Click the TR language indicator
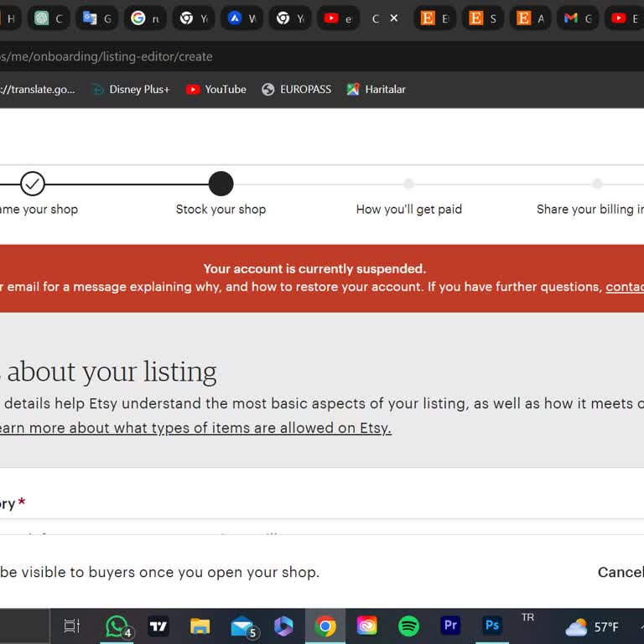Image resolution: width=644 pixels, height=644 pixels. pyautogui.click(x=527, y=617)
